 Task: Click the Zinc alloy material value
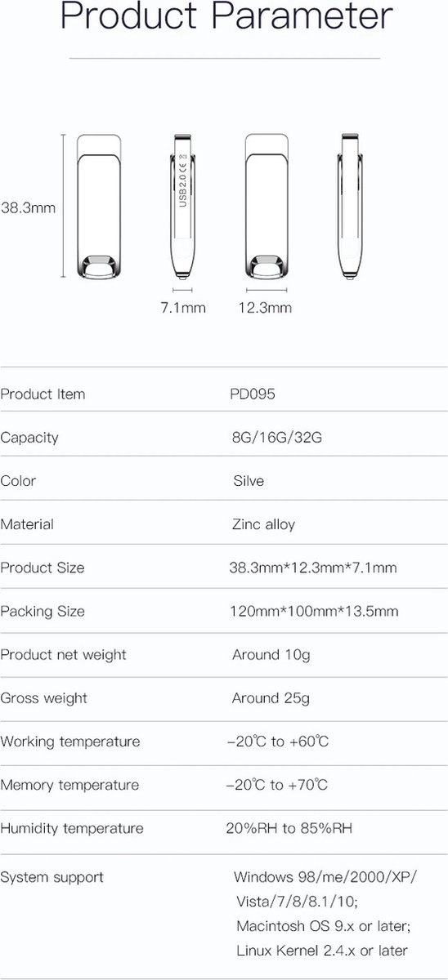(263, 524)
